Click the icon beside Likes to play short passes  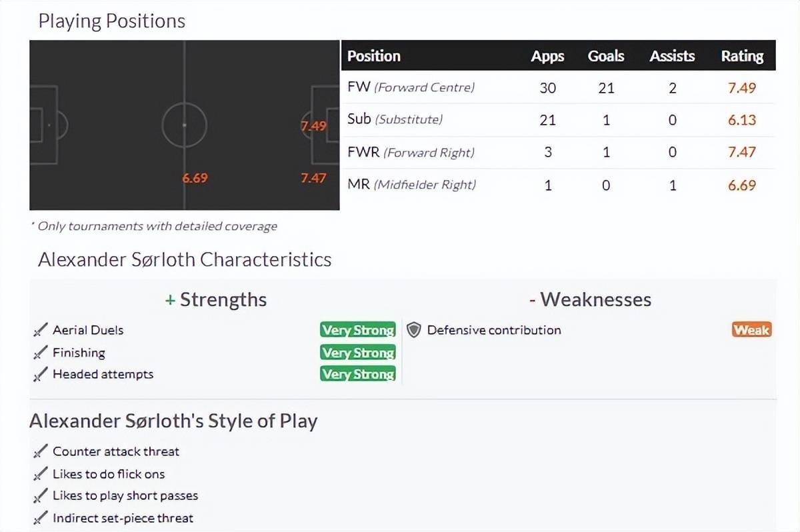click(x=41, y=496)
